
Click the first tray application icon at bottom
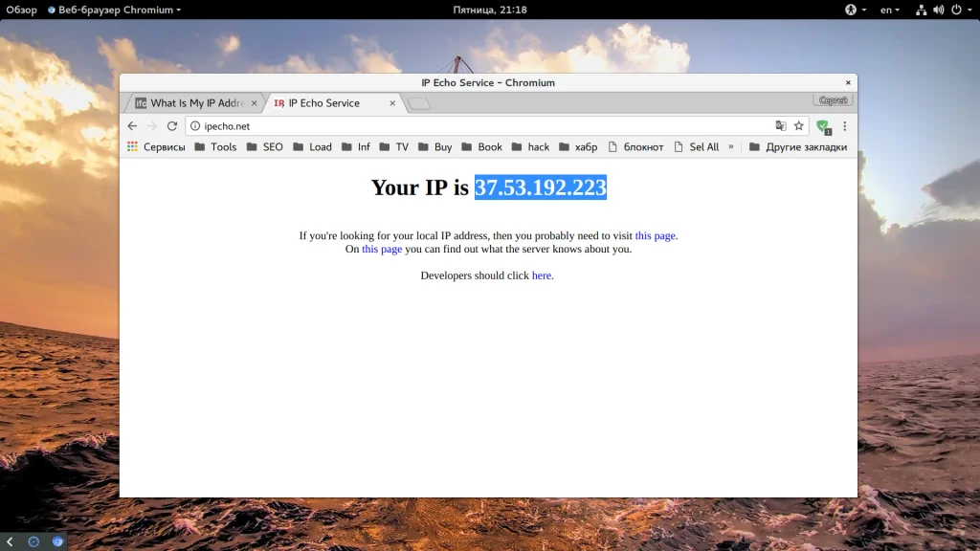tap(33, 541)
